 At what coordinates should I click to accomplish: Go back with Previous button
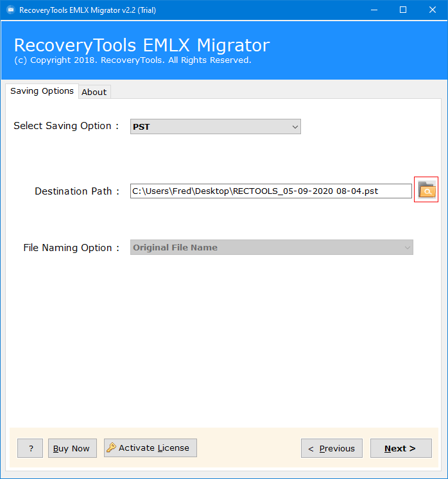(x=332, y=448)
